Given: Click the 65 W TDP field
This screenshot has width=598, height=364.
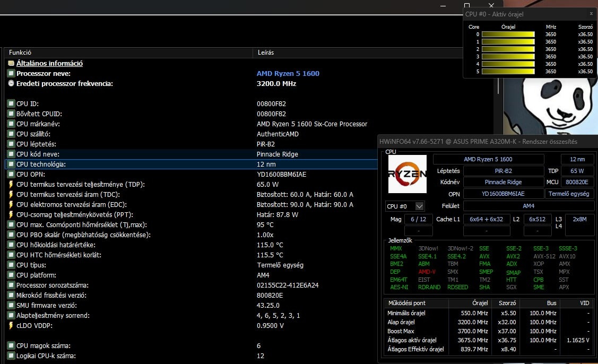Looking at the screenshot, I should tap(577, 171).
